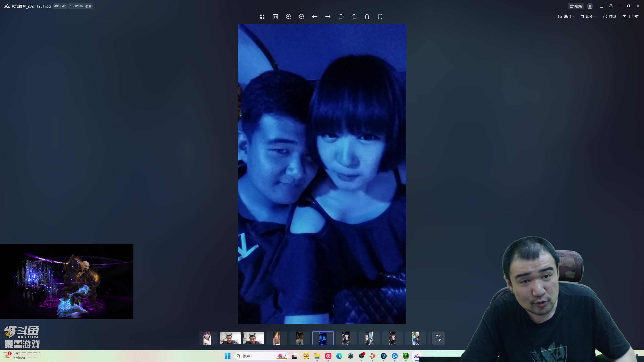Show image at 1:1 actual size

(x=275, y=17)
